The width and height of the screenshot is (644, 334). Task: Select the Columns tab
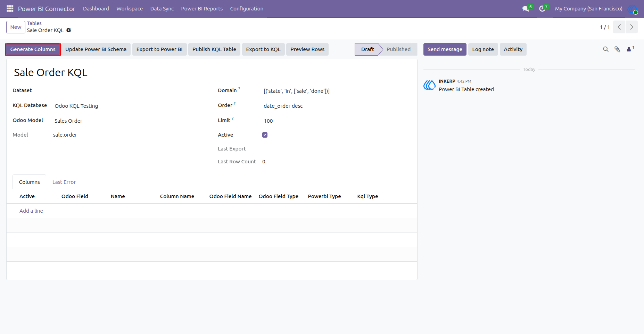click(x=30, y=182)
